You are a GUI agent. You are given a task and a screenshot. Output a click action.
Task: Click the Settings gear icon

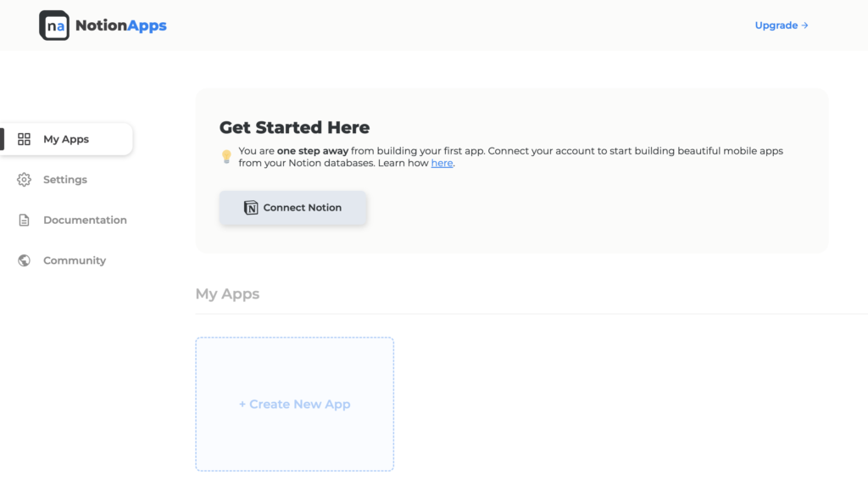click(x=25, y=180)
